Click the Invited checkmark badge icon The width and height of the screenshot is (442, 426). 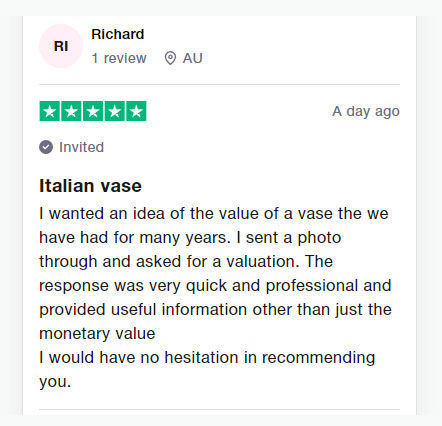click(46, 147)
